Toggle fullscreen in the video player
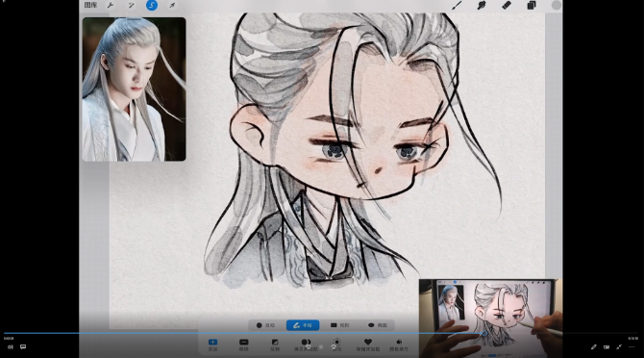 [619, 346]
